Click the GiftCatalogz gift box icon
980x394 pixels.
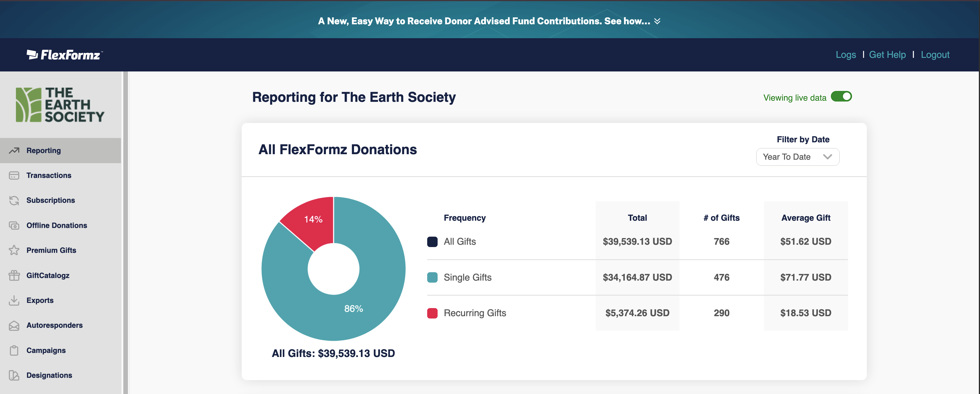pyautogui.click(x=14, y=275)
